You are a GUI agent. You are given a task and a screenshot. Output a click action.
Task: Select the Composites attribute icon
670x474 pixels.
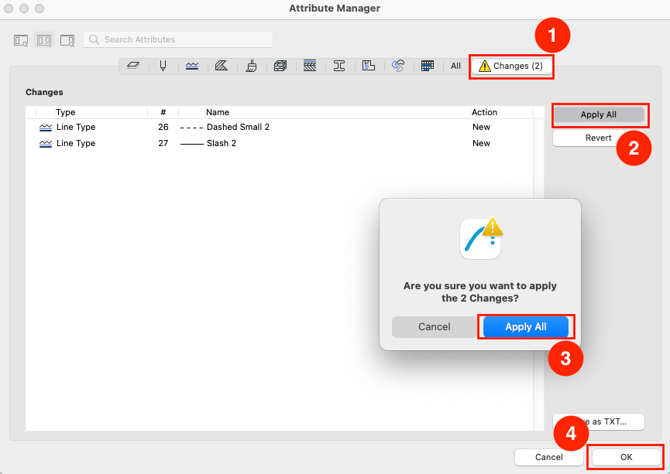pos(310,66)
